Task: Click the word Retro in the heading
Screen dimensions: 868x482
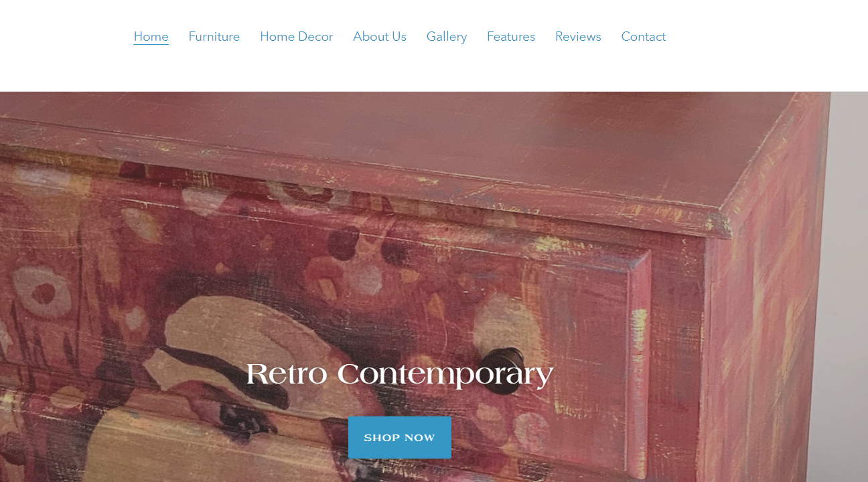Action: click(287, 374)
